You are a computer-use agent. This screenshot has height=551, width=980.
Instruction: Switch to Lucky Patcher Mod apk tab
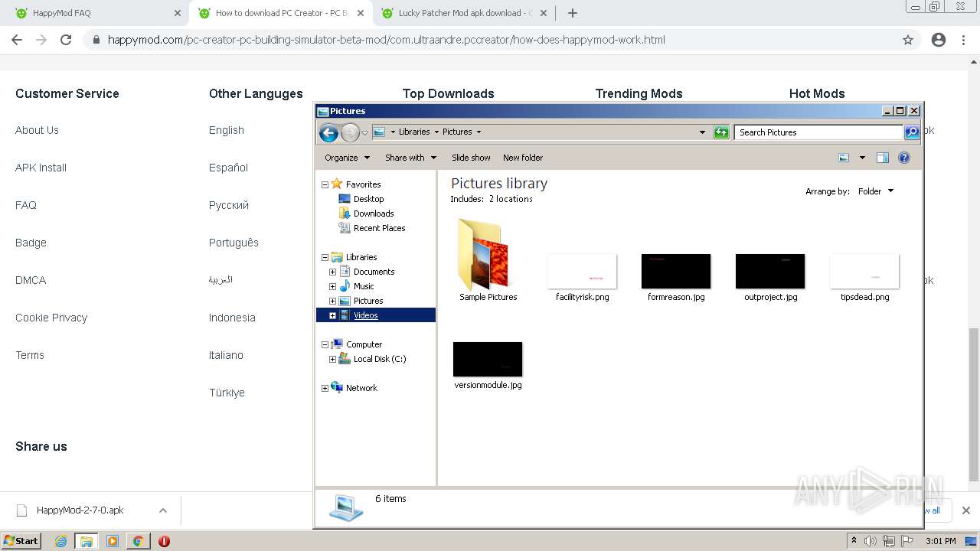coord(463,13)
